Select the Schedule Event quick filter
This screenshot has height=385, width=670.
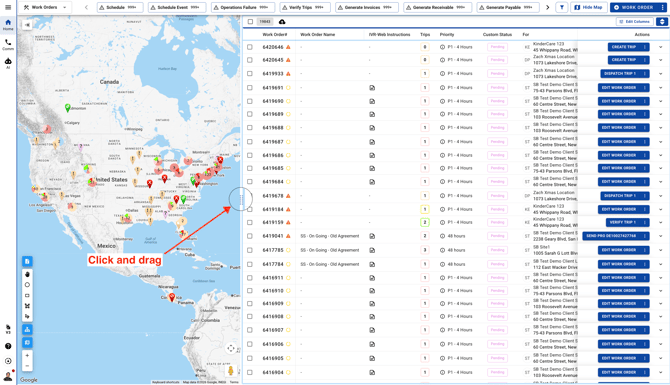[x=177, y=7]
